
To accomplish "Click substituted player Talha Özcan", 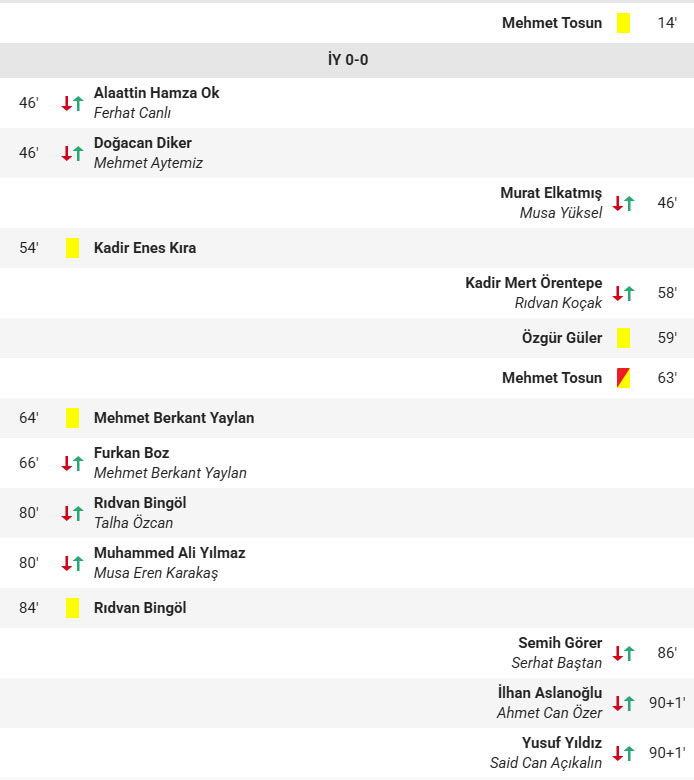I will tap(133, 523).
